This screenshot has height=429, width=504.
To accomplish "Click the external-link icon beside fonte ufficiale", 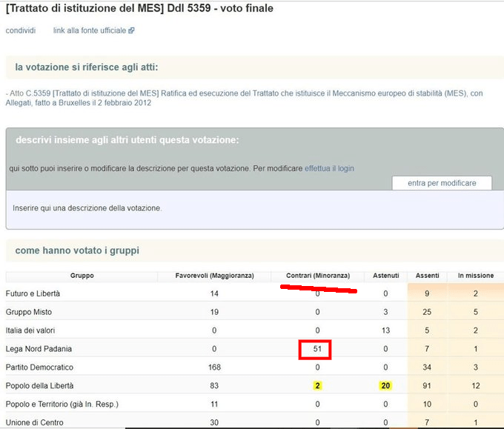I will coord(131,30).
